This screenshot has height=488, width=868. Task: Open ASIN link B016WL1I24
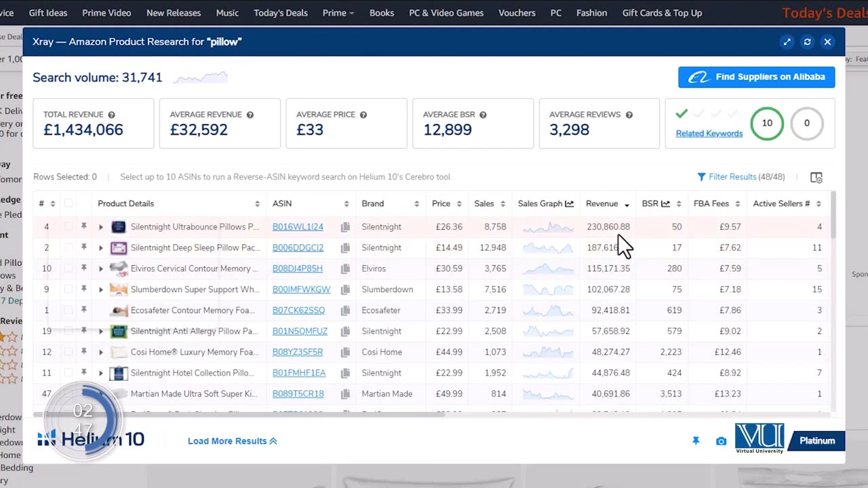[298, 227]
